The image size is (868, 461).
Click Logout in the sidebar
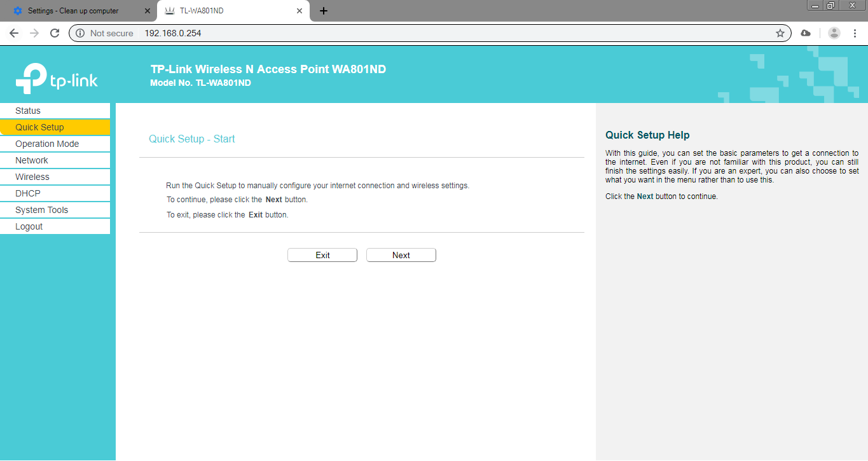click(55, 226)
